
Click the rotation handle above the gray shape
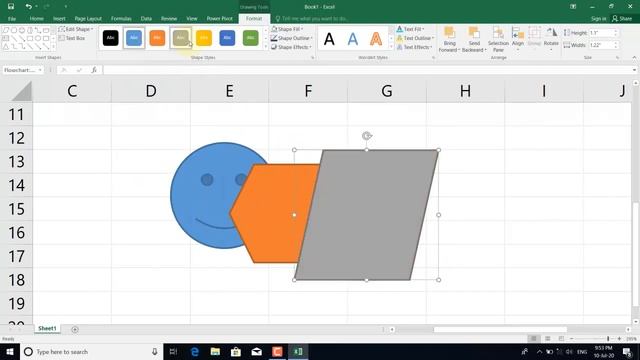pos(367,136)
